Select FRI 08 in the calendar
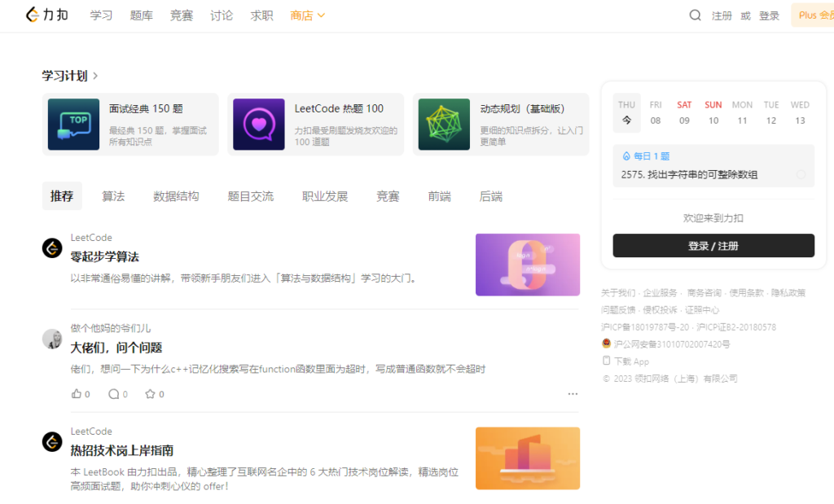The image size is (834, 504). pos(656,112)
